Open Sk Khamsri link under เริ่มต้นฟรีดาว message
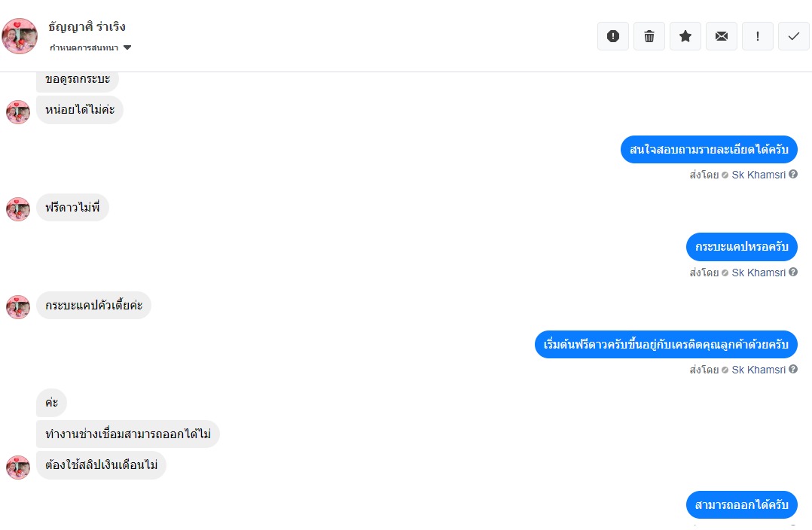This screenshot has height=530, width=812. click(758, 370)
